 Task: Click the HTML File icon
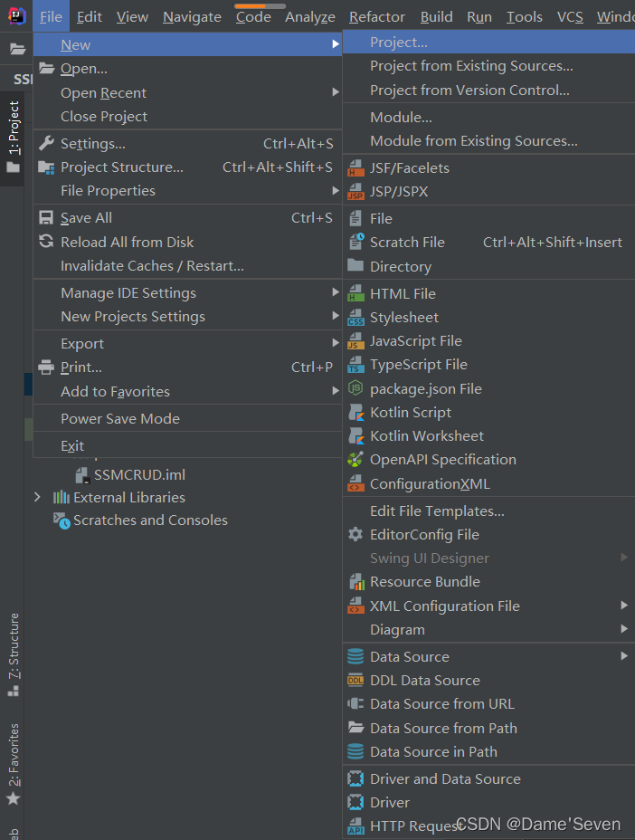point(355,293)
